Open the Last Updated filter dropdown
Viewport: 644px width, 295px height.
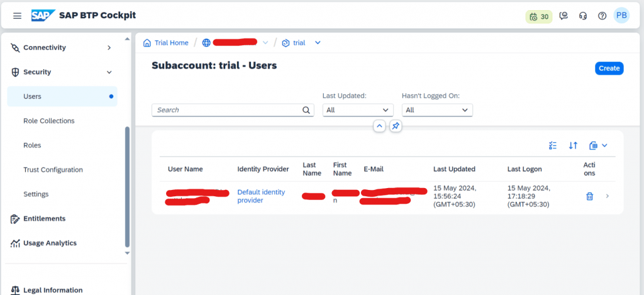[x=358, y=110]
